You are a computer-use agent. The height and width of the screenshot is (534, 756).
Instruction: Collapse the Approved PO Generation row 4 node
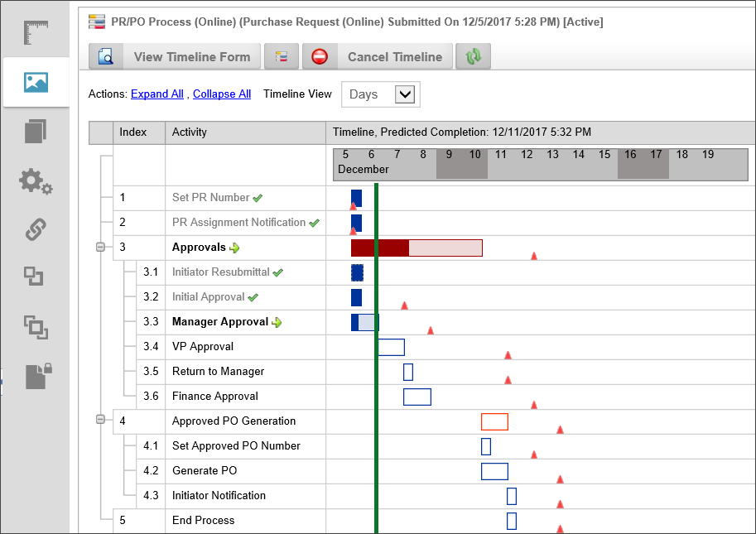pos(100,419)
